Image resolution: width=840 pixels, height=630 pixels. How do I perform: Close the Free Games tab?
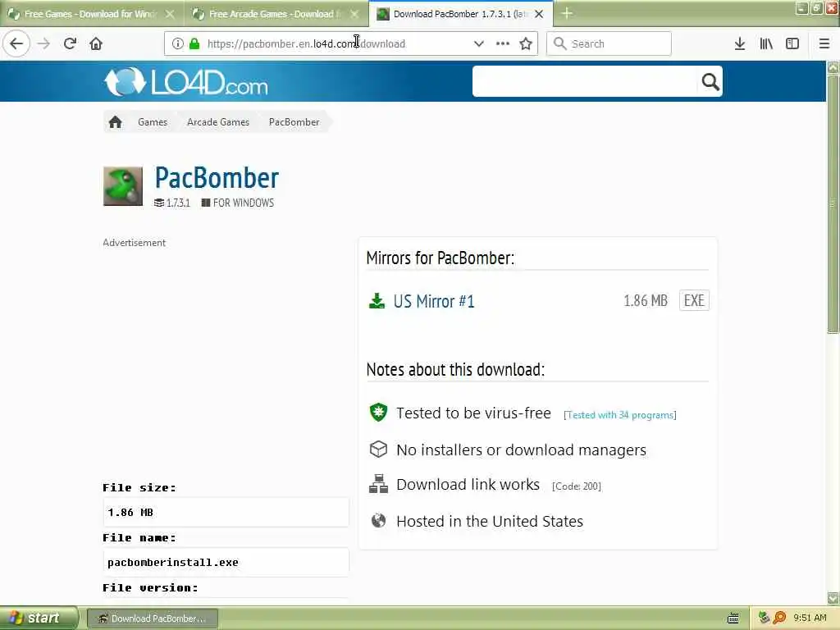point(170,14)
